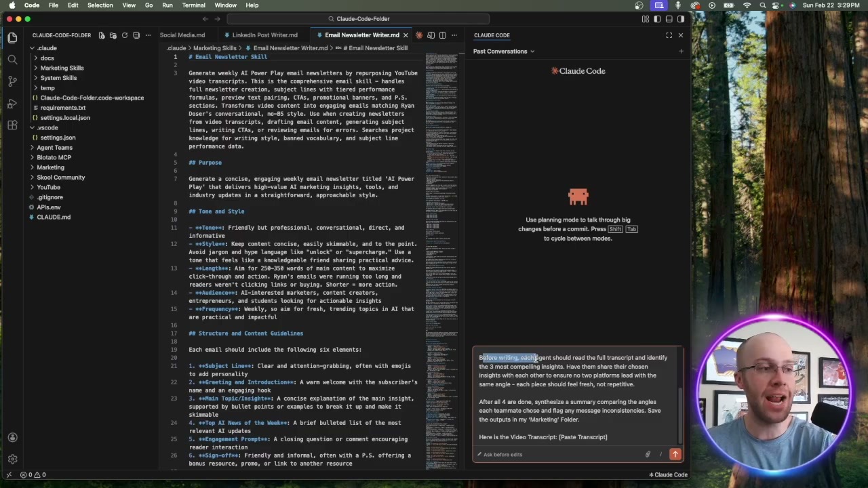Open Accounts icon in activity bar
This screenshot has width=868, height=488.
click(12, 437)
